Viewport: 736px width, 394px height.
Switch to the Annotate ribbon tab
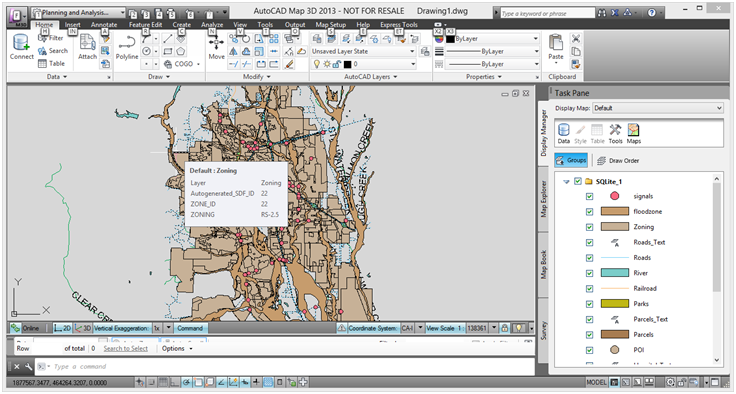coord(104,24)
